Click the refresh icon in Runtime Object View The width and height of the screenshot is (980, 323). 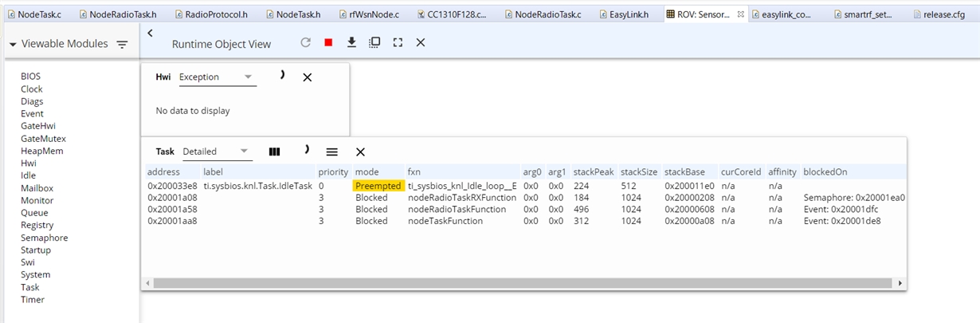[x=305, y=43]
